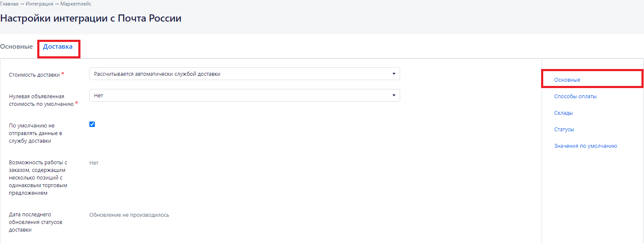Go to Значения по умолчанию section
The width and height of the screenshot is (644, 243).
coord(586,146)
